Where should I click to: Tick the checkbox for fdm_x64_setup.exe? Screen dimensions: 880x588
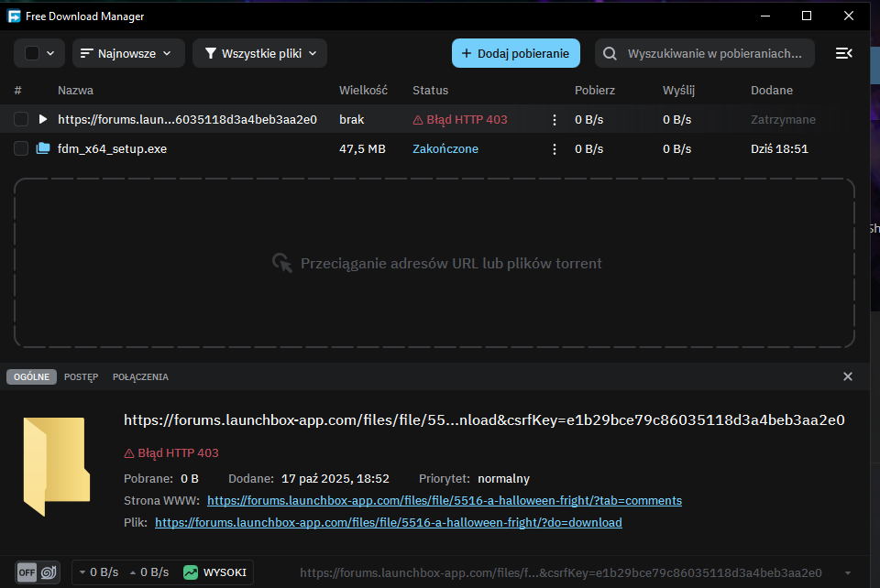[21, 148]
